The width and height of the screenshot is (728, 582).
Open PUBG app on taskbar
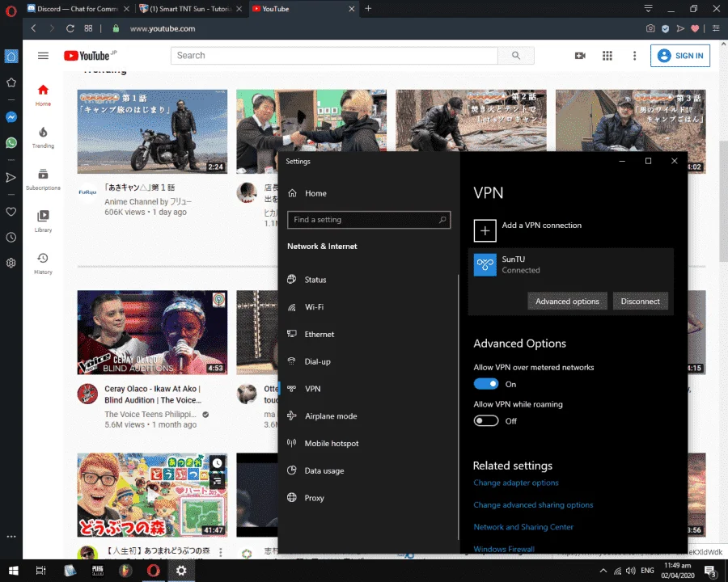tap(98, 571)
